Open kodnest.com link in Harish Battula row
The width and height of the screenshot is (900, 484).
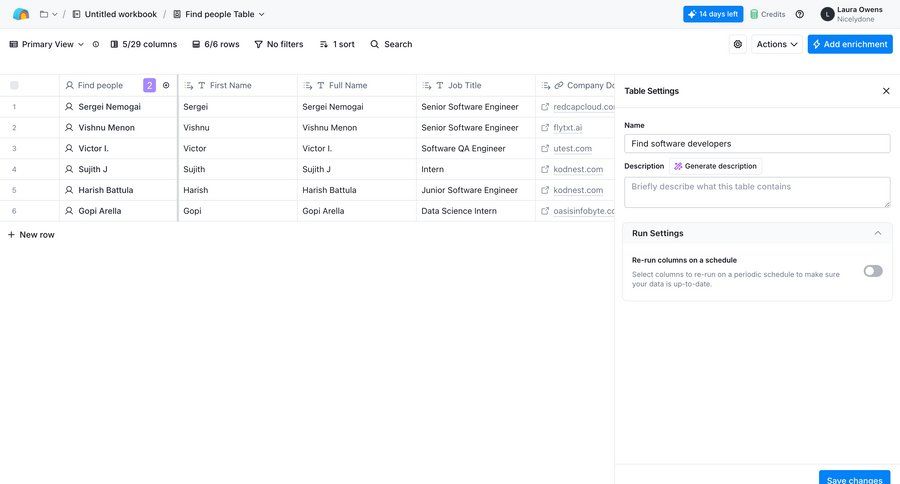click(x=578, y=190)
